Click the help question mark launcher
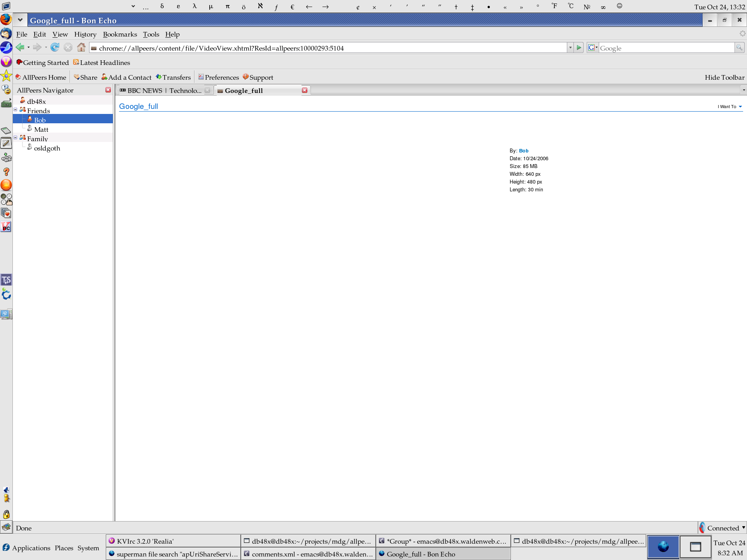This screenshot has width=747, height=560. 6,171
